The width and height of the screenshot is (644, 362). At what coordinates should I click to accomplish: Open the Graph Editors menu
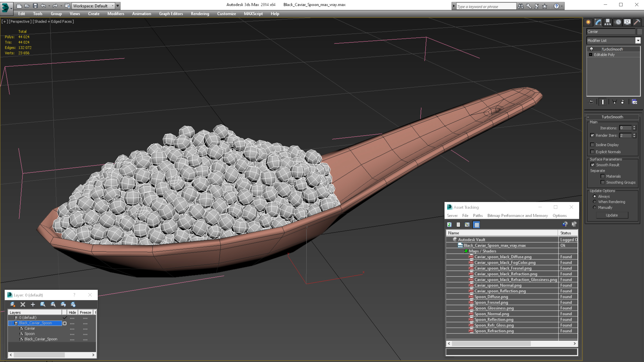[x=171, y=14]
